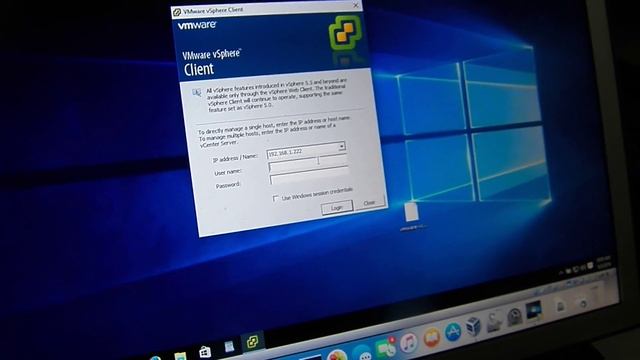Open VirtualBox in the macOS dock
This screenshot has width=640, height=360.
[x=473, y=326]
